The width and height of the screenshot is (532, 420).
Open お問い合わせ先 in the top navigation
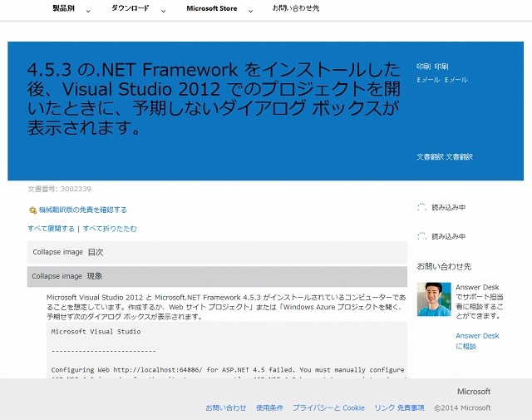(x=296, y=8)
